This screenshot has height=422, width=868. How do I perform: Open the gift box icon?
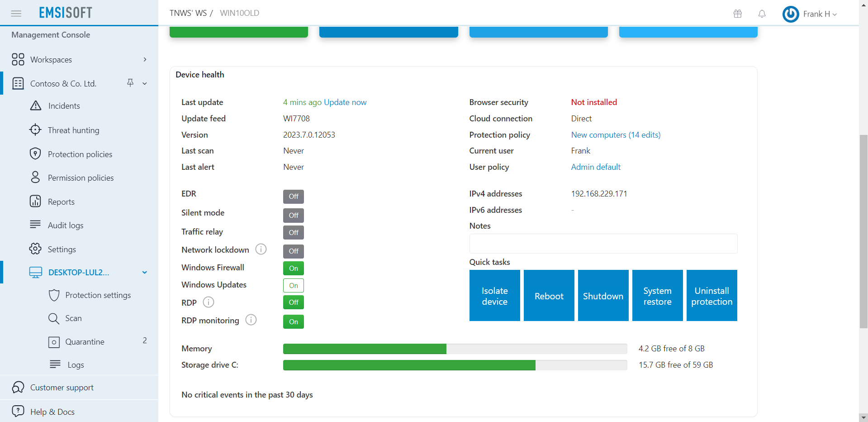(738, 14)
